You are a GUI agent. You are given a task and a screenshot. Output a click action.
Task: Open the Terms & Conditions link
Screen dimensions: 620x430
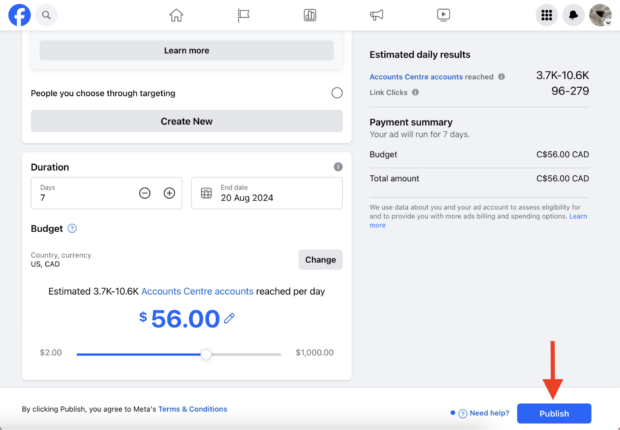[x=193, y=409]
